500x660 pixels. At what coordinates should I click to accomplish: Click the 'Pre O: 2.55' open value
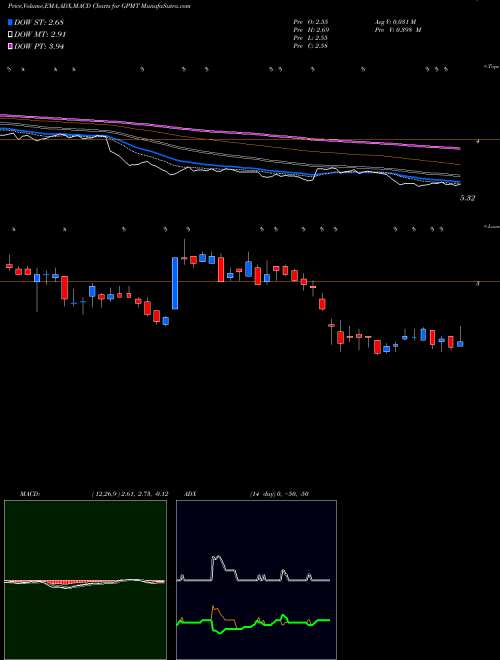[311, 21]
